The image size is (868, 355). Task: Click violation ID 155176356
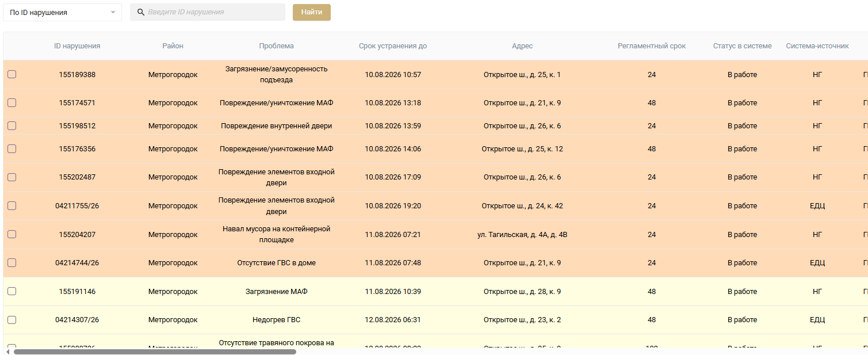[77, 149]
